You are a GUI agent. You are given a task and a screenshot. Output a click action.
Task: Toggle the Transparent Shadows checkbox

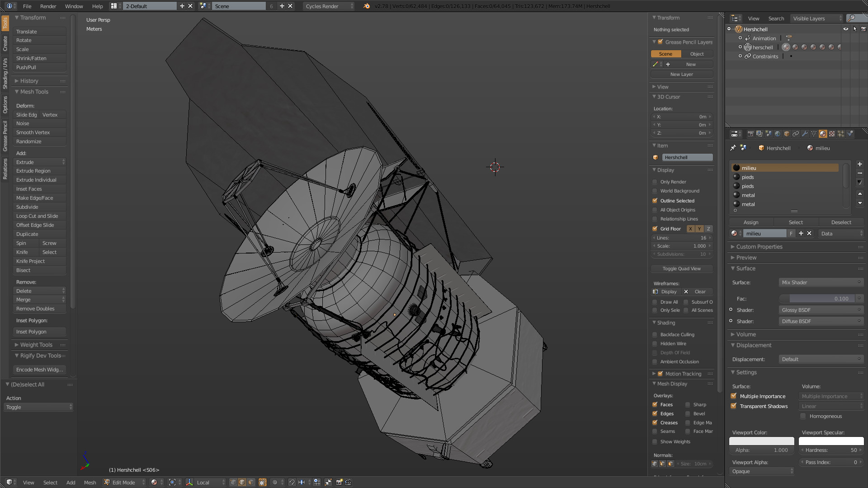click(x=734, y=406)
